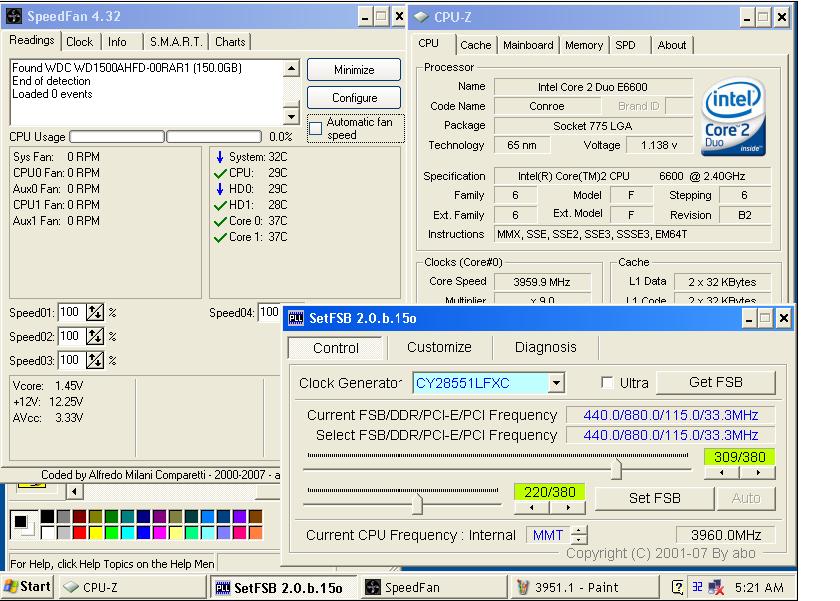840x601 pixels.
Task: Open the Customize tab in SetFSB
Action: point(439,347)
